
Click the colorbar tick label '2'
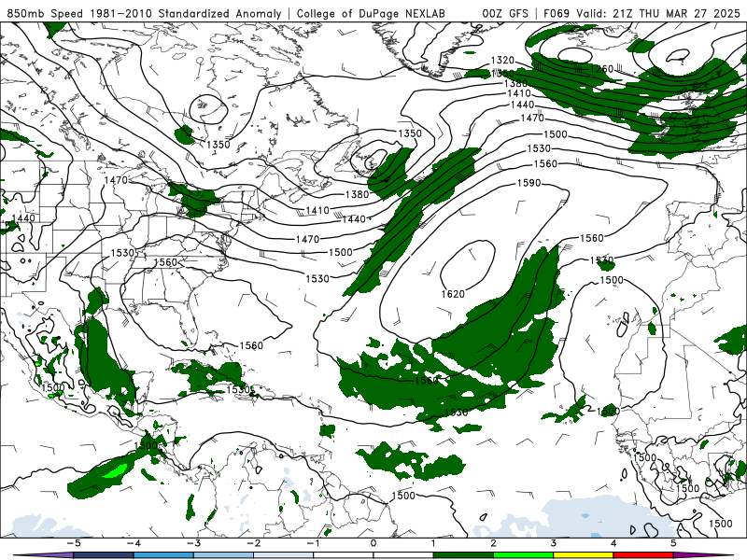click(494, 543)
